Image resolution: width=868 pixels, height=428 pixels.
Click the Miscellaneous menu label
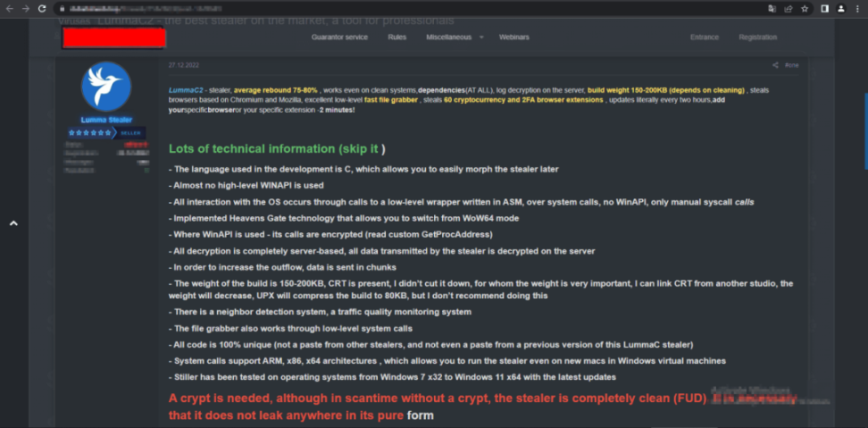449,38
